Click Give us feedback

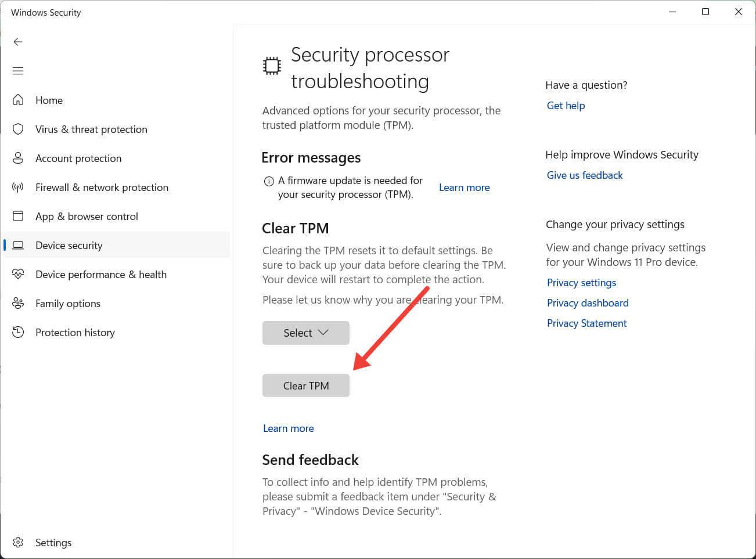[x=585, y=175]
